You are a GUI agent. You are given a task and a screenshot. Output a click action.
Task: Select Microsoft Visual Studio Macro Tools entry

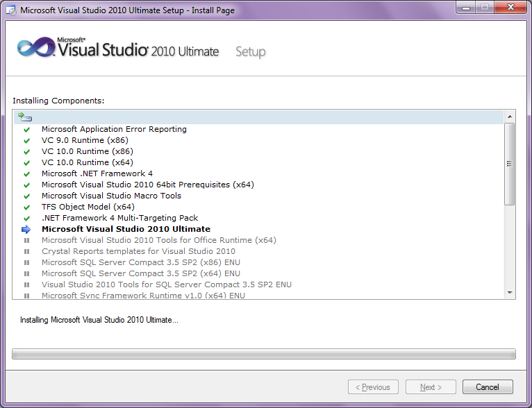point(111,196)
